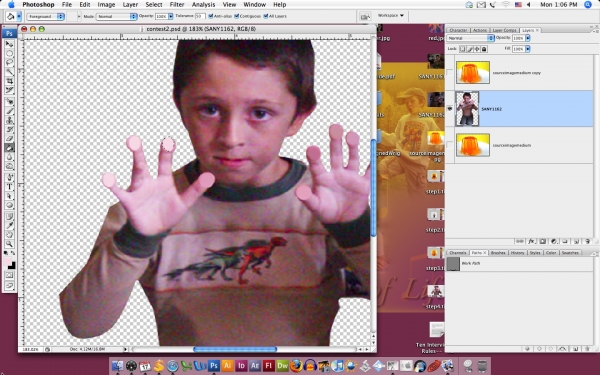Open the Foreground fill source dropdown
This screenshot has height=375, width=600.
pos(46,16)
